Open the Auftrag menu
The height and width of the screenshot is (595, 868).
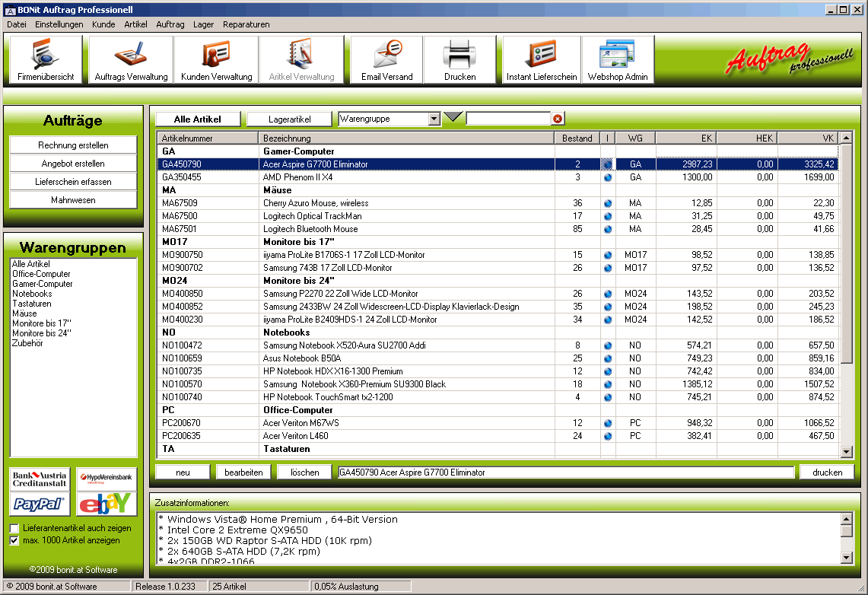click(x=170, y=24)
